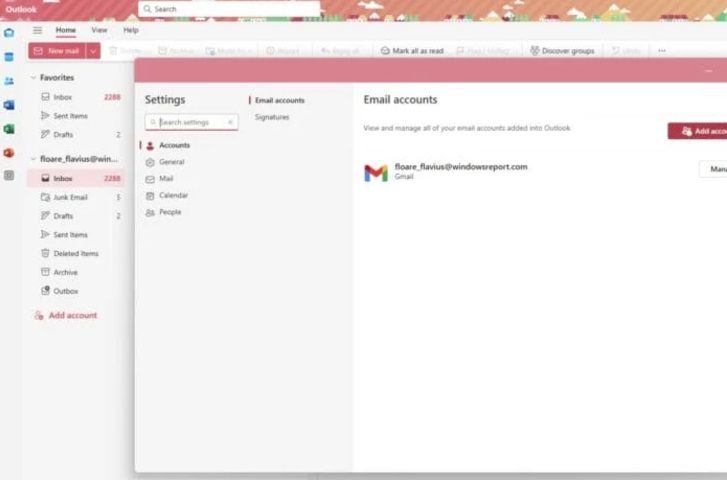Open the Mail app icon in left rail
This screenshot has height=480, width=727.
[x=9, y=33]
